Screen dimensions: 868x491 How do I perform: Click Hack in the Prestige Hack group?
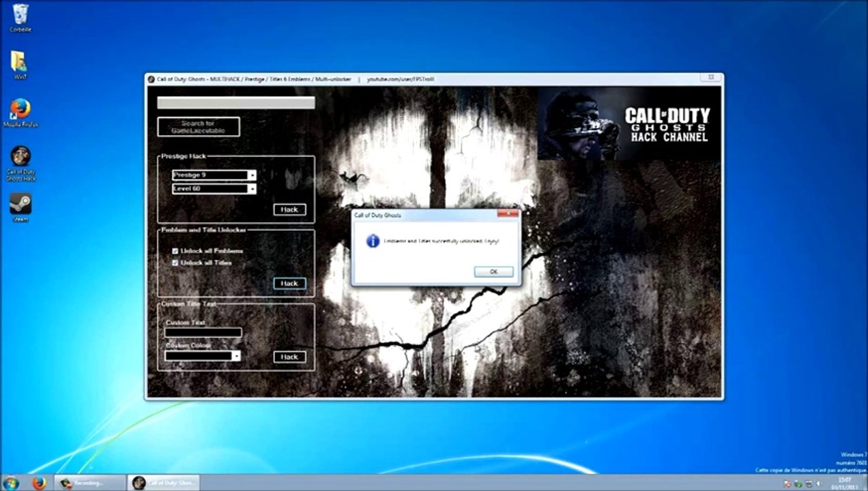289,209
